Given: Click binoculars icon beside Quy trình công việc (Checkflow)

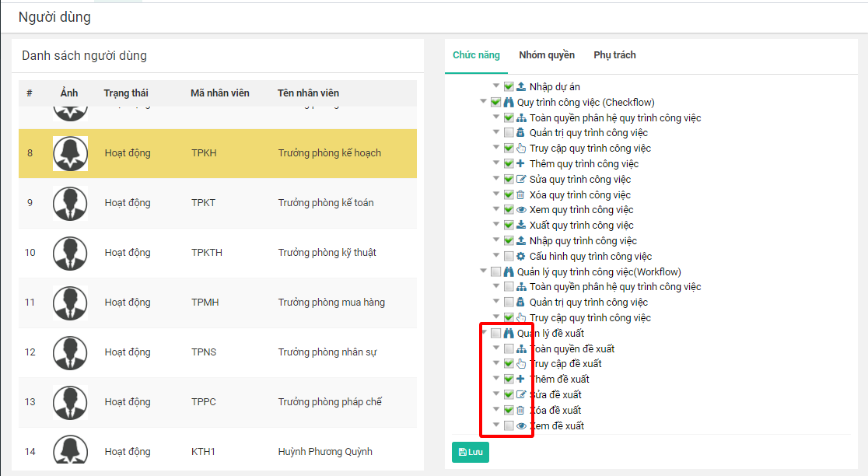Looking at the screenshot, I should [509, 103].
